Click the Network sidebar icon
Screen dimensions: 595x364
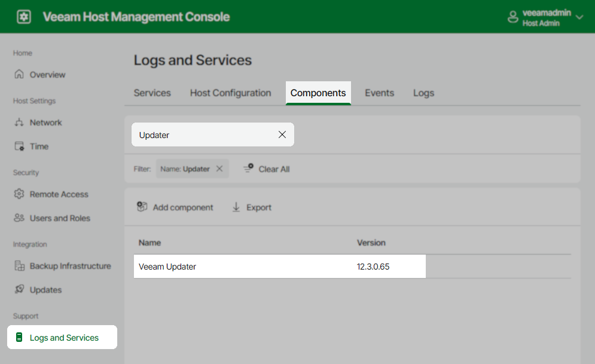click(x=19, y=122)
